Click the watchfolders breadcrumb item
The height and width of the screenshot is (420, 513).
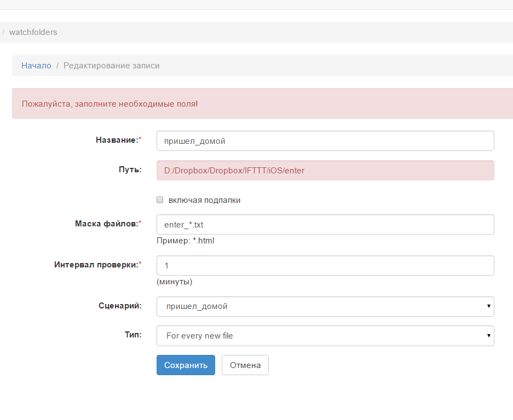coord(33,32)
